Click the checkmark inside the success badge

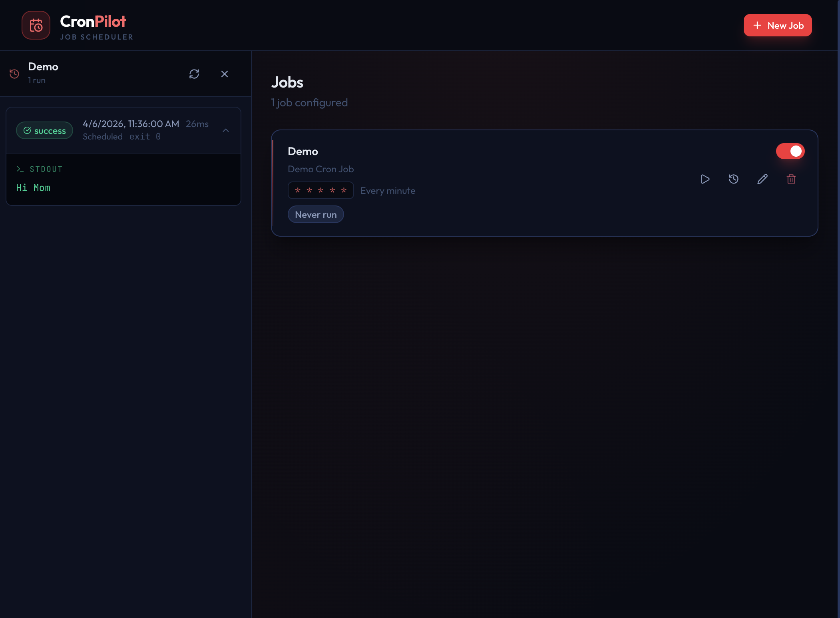28,130
